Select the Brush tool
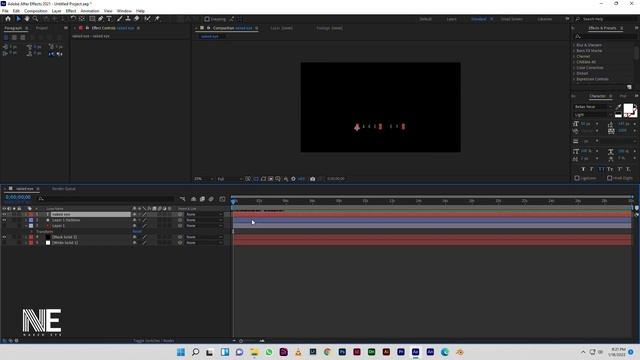 (x=120, y=19)
